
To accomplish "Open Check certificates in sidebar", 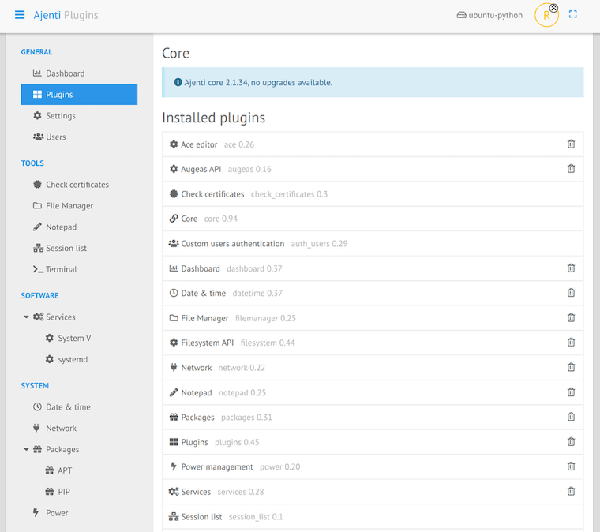I will [x=77, y=185].
